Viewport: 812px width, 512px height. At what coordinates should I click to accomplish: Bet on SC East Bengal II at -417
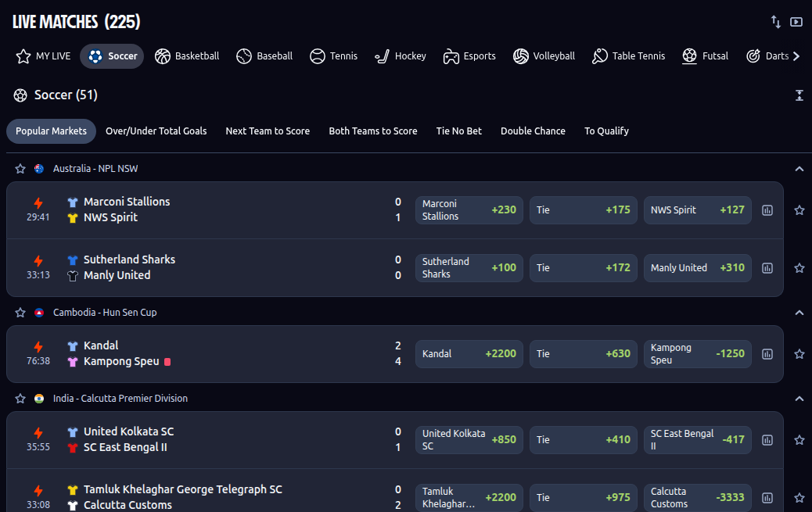(x=698, y=440)
